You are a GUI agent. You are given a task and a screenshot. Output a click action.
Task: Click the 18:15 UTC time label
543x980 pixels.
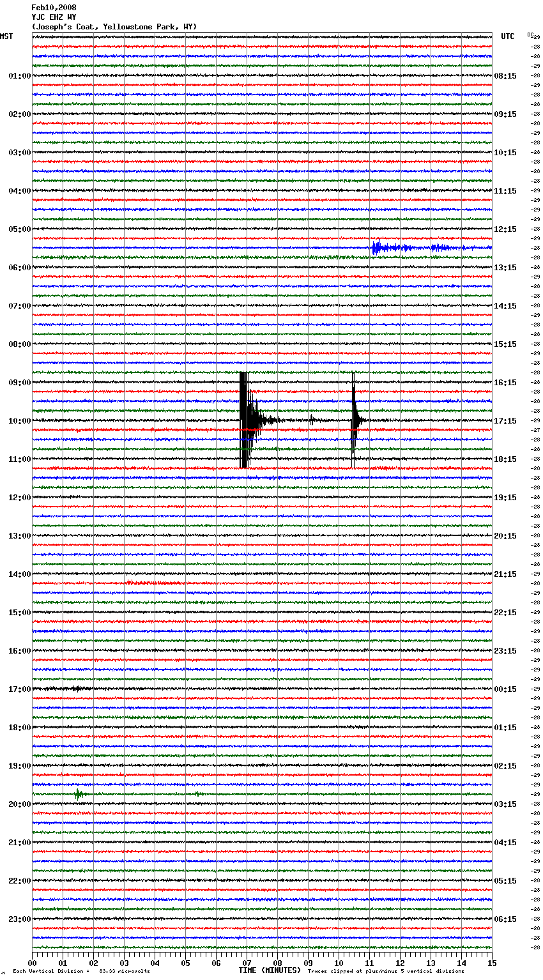coord(505,459)
